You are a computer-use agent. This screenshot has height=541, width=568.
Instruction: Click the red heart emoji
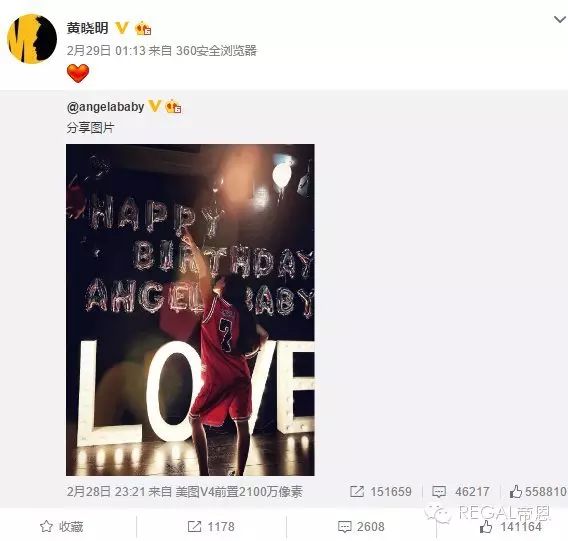tap(78, 73)
